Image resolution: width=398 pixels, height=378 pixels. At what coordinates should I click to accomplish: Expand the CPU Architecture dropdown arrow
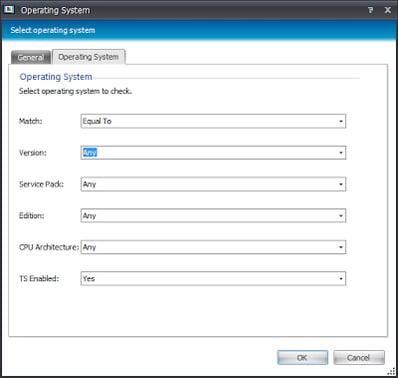point(341,247)
